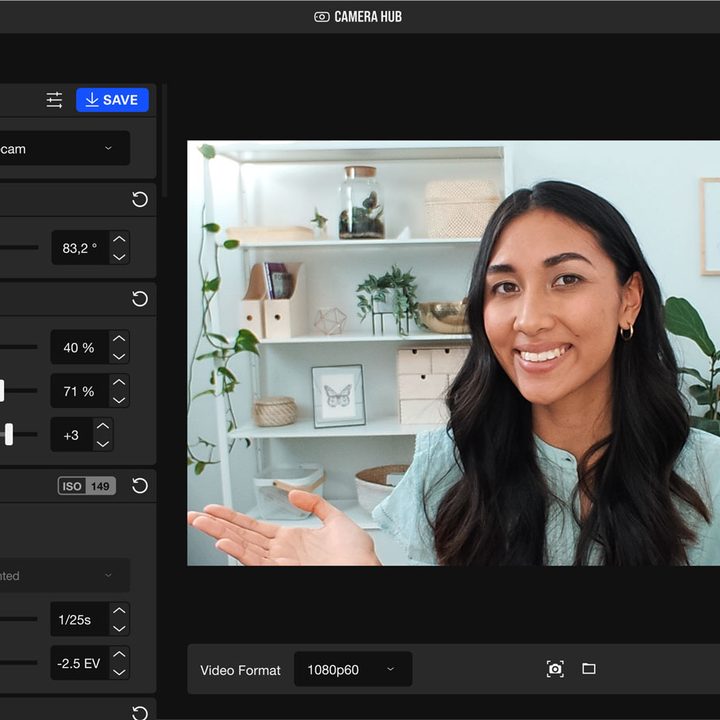This screenshot has height=720, width=720.
Task: Open the disabled dropdown ending in 'ted'
Action: [x=64, y=575]
